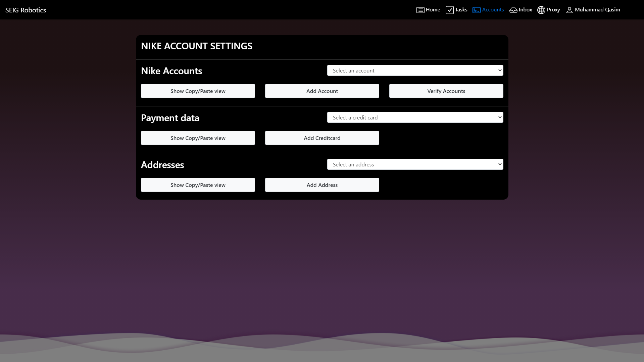
Task: Expand the Select a credit card dropdown
Action: [x=415, y=117]
